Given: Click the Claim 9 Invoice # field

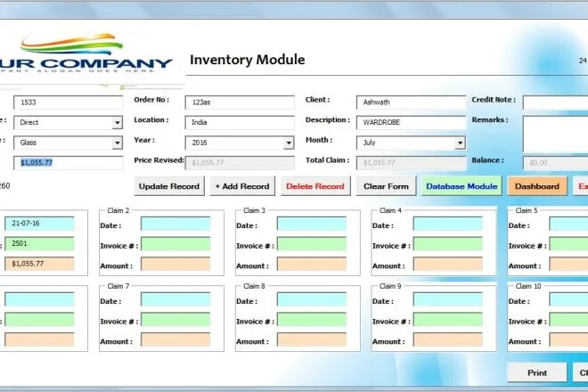Looking at the screenshot, I should (448, 320).
